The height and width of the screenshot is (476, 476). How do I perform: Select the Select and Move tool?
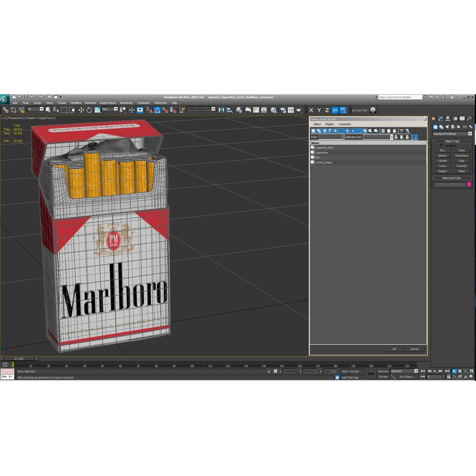[81, 110]
